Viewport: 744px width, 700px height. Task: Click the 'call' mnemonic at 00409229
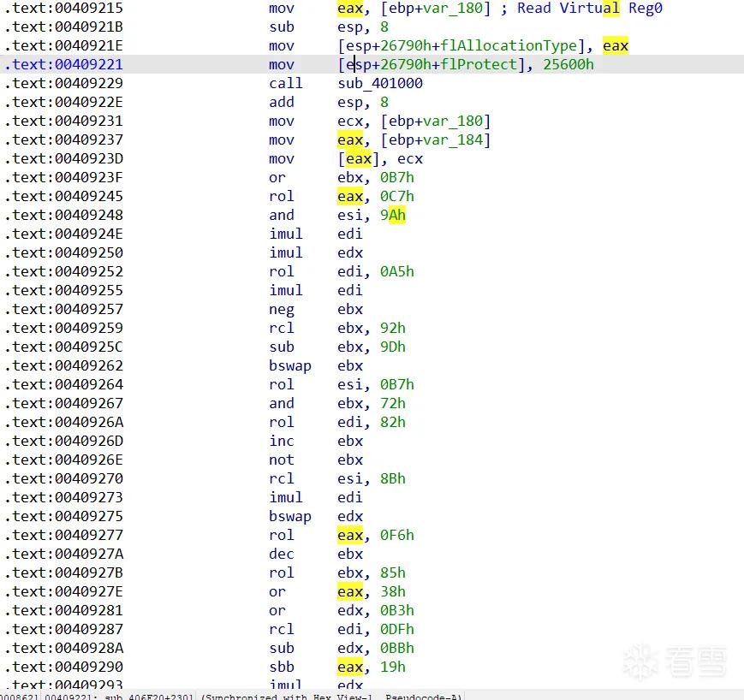pyautogui.click(x=286, y=84)
